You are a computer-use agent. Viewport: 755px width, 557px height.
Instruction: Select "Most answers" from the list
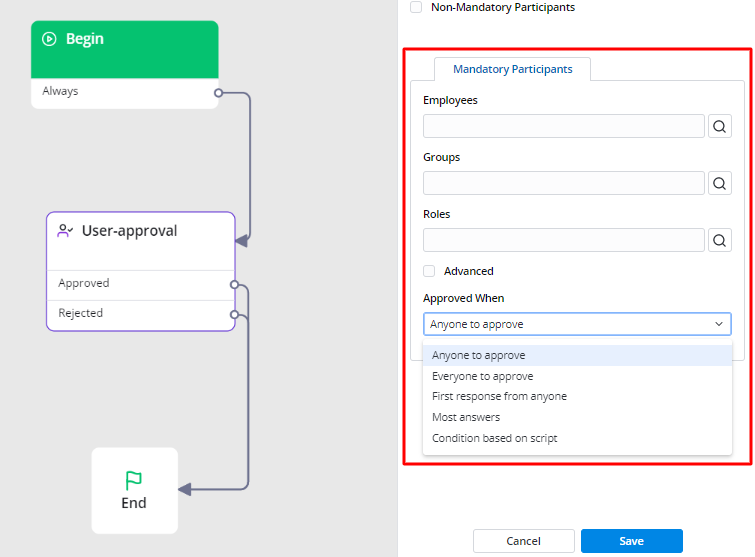[x=466, y=417]
